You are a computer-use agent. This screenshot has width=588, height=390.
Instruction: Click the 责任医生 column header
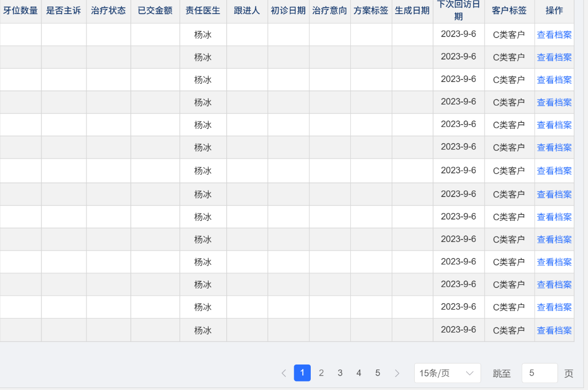[x=203, y=10]
